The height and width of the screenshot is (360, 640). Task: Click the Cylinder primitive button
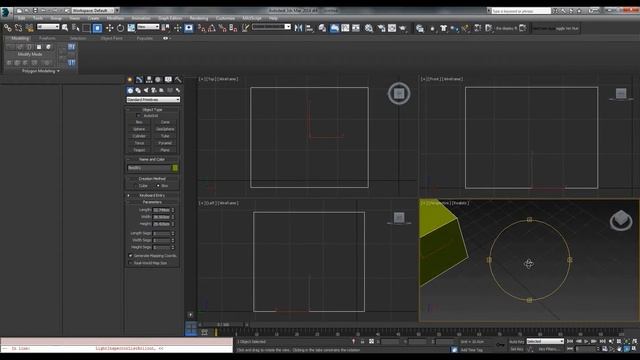pyautogui.click(x=139, y=136)
